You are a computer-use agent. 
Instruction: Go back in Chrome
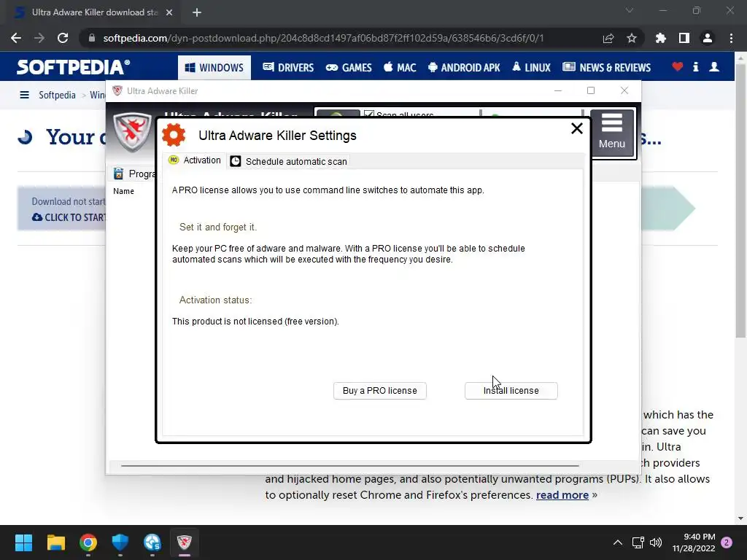tap(16, 38)
